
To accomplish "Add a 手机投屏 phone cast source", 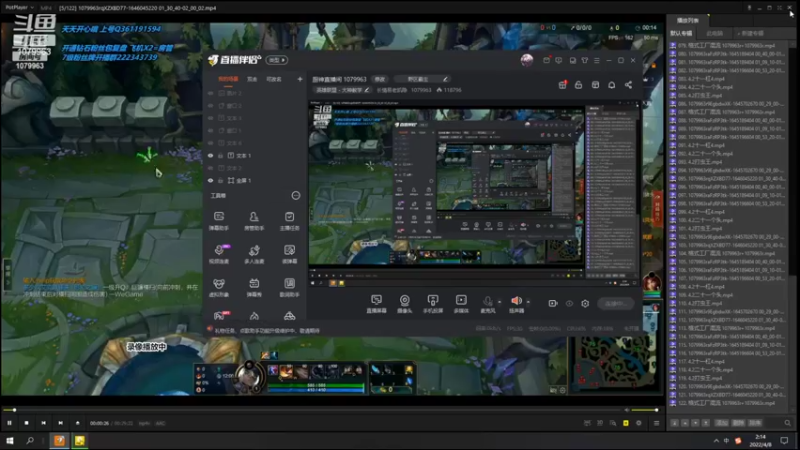I will pos(433,304).
